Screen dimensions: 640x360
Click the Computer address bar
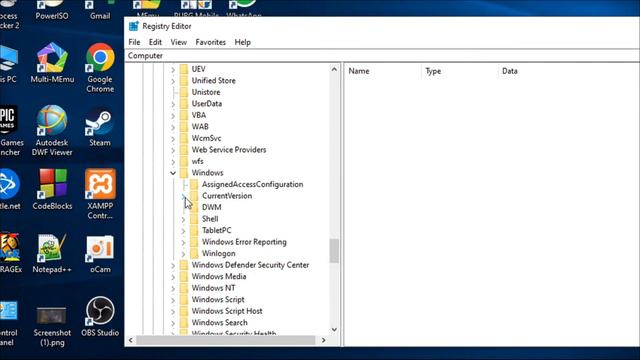382,56
